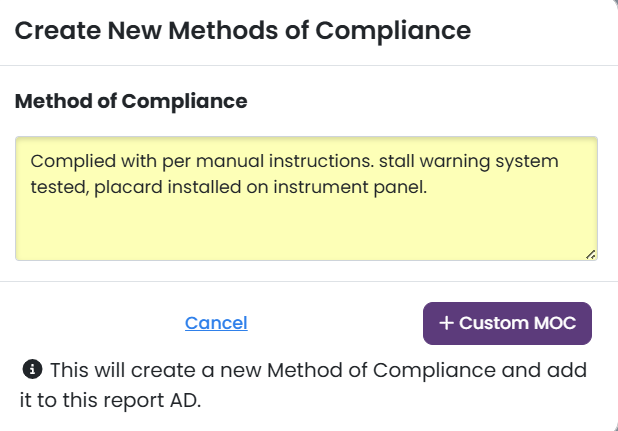
Task: Add the Custom MOC with the purple button
Action: pyautogui.click(x=507, y=323)
